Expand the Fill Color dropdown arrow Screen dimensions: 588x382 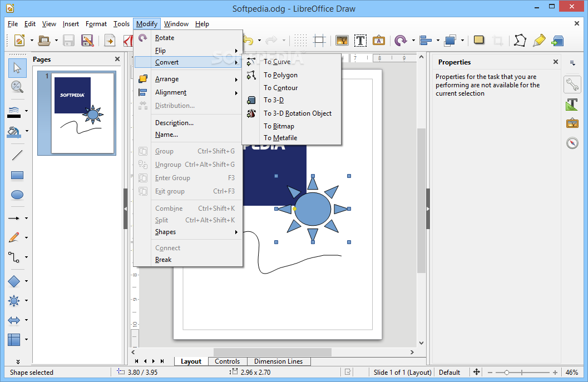[x=27, y=131]
